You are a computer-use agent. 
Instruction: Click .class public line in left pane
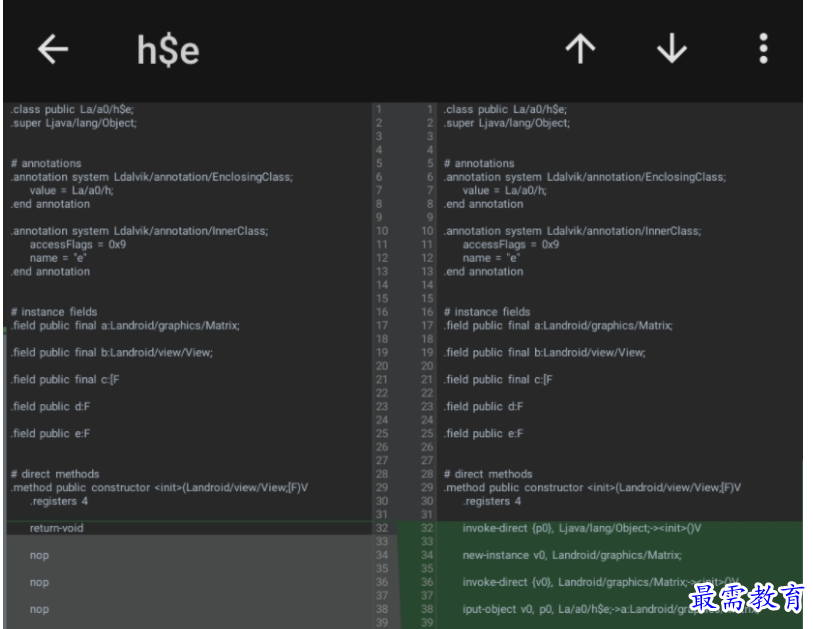72,109
